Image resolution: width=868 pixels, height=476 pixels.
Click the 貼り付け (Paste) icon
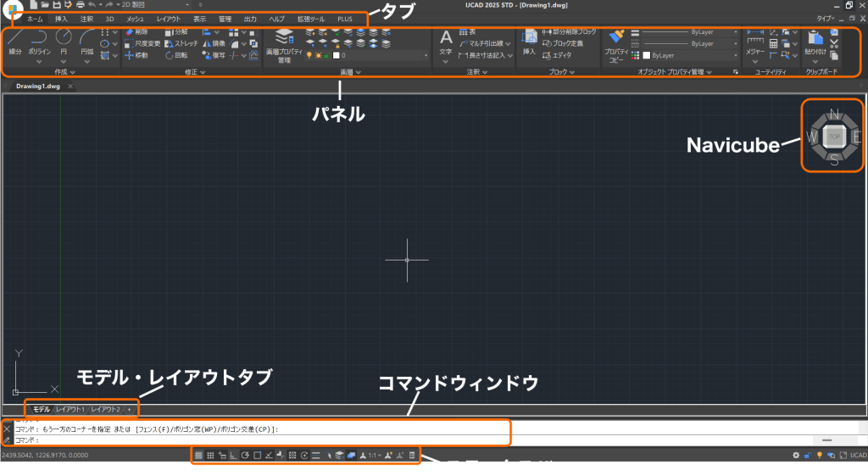click(815, 41)
